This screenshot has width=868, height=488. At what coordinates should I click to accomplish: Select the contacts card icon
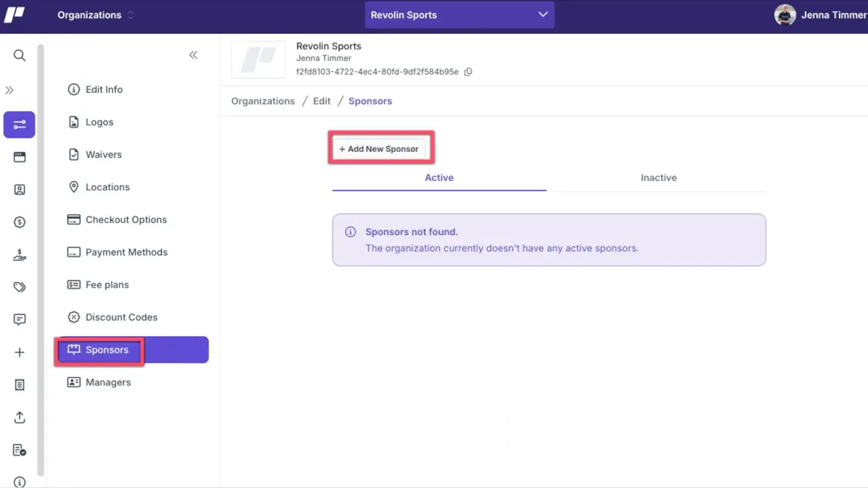click(19, 189)
